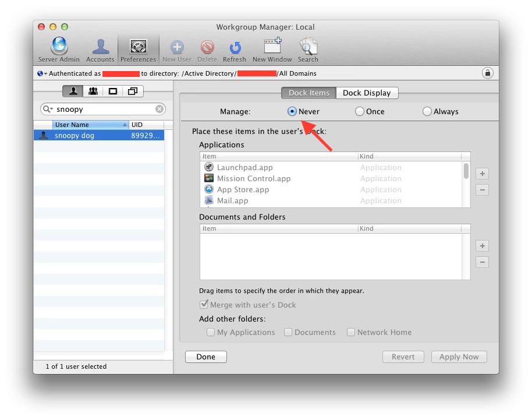Click the Revert button
Image resolution: width=532 pixels, height=420 pixels.
click(x=403, y=357)
